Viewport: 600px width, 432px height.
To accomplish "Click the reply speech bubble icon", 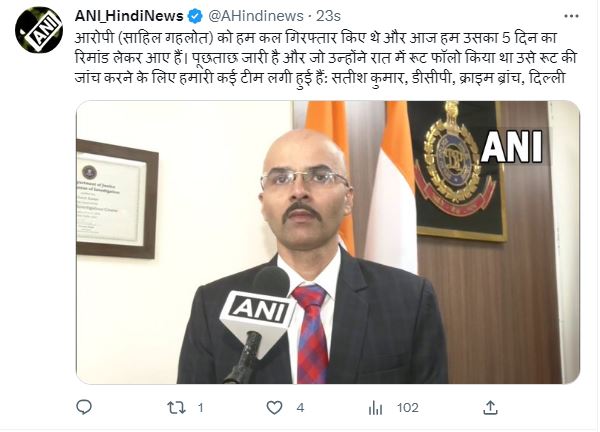I will point(84,408).
